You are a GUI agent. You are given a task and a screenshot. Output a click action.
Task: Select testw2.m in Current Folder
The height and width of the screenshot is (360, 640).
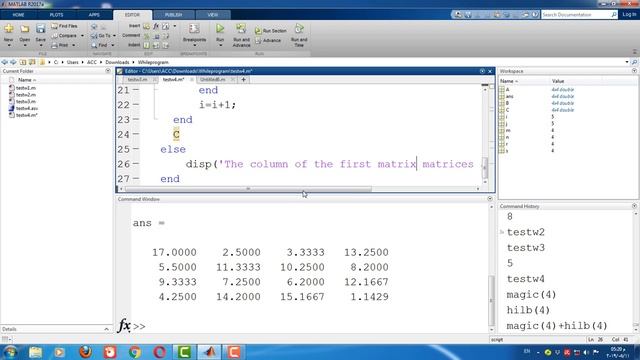pos(26,95)
